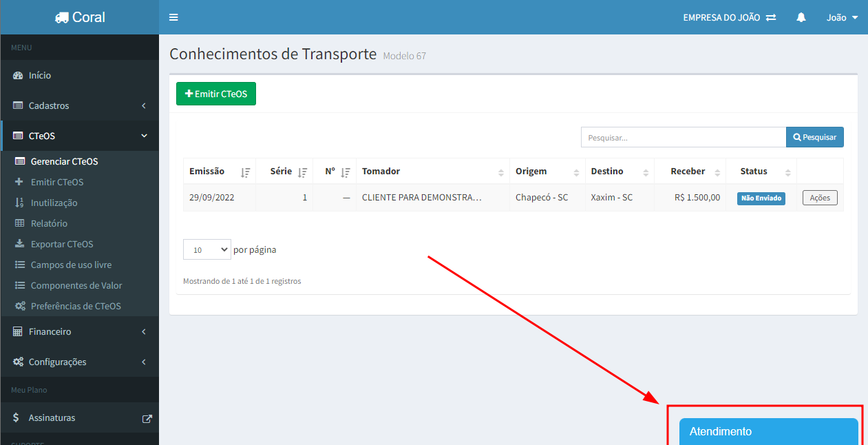Click the Ações button in the row
The height and width of the screenshot is (445, 868).
819,198
